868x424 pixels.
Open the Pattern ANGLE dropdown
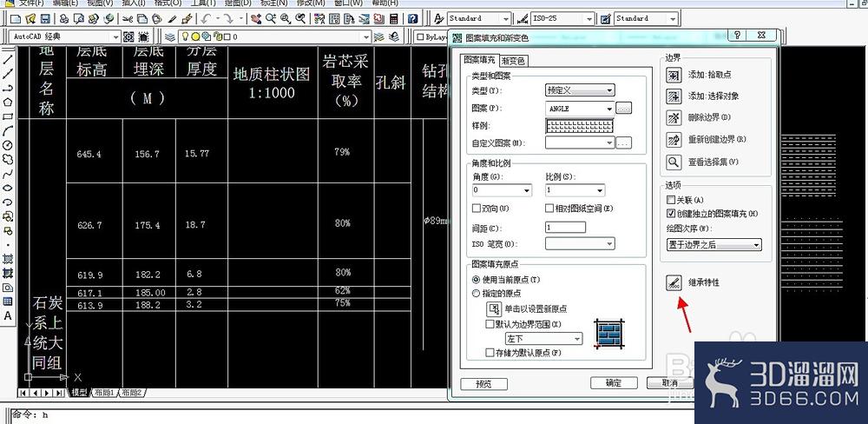(580, 109)
